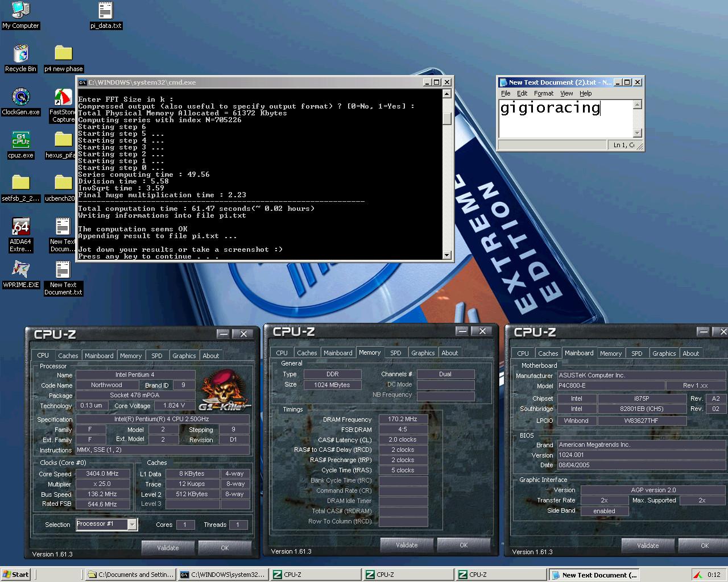
Task: Click the Start button
Action: pyautogui.click(x=15, y=575)
